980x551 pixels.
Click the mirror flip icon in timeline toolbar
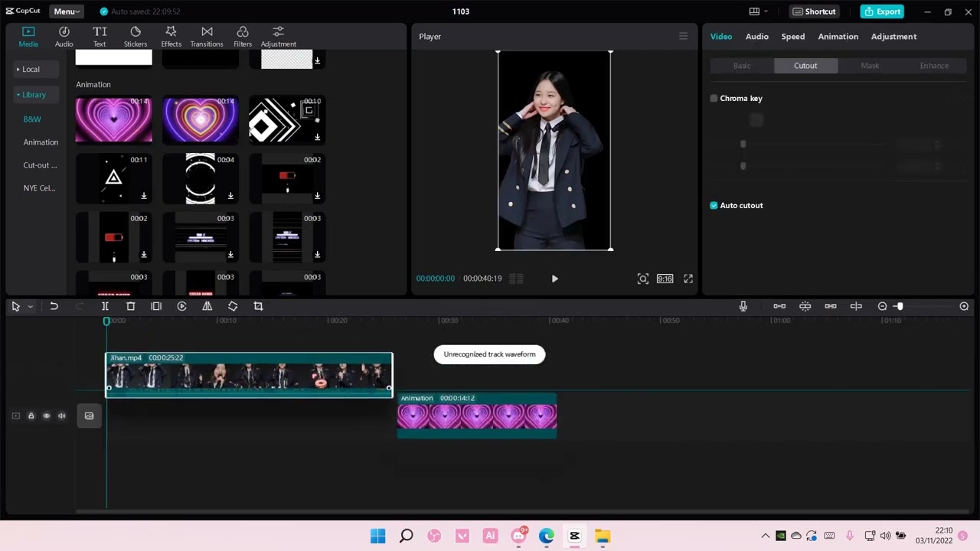pos(207,306)
